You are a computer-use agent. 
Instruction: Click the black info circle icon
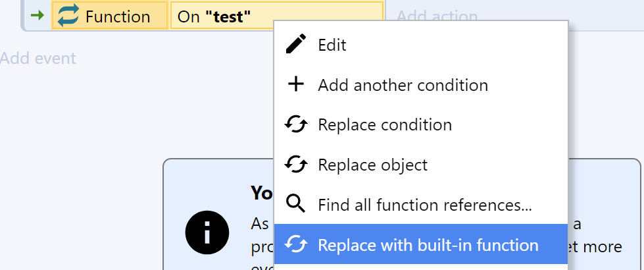(x=207, y=232)
